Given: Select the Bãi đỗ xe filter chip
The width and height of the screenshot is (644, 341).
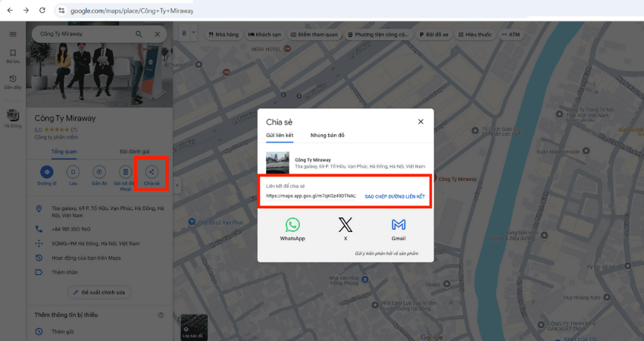Looking at the screenshot, I should coord(433,35).
